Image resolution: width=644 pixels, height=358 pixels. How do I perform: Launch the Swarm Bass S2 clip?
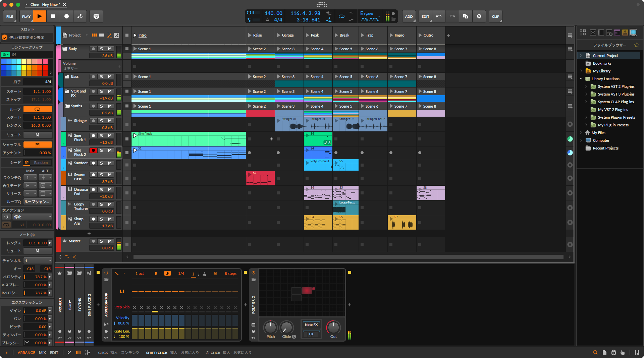(x=250, y=174)
